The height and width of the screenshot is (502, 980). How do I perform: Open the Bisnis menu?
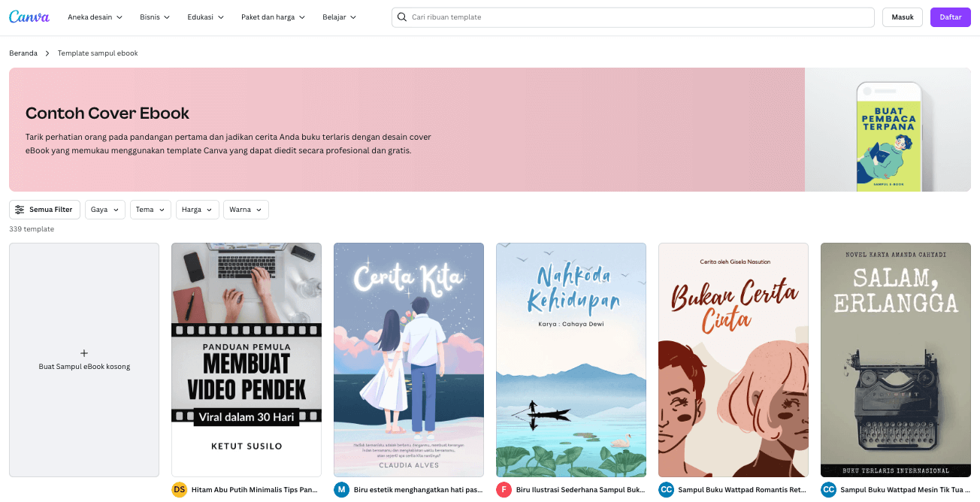click(x=154, y=17)
